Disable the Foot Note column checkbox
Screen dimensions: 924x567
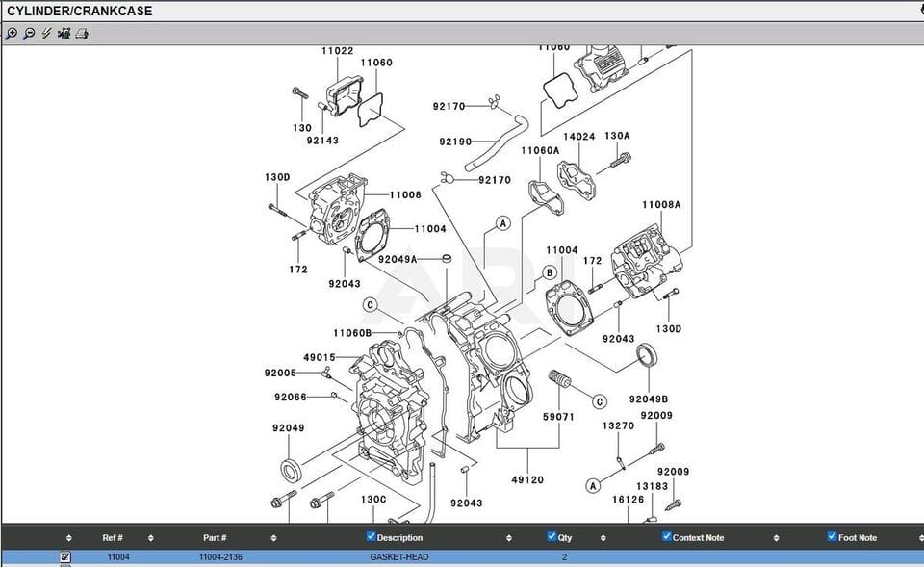click(x=830, y=537)
